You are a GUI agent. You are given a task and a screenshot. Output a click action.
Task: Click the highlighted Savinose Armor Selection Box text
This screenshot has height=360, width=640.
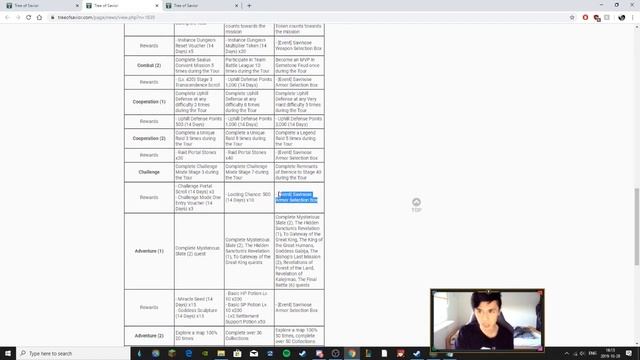click(297, 197)
